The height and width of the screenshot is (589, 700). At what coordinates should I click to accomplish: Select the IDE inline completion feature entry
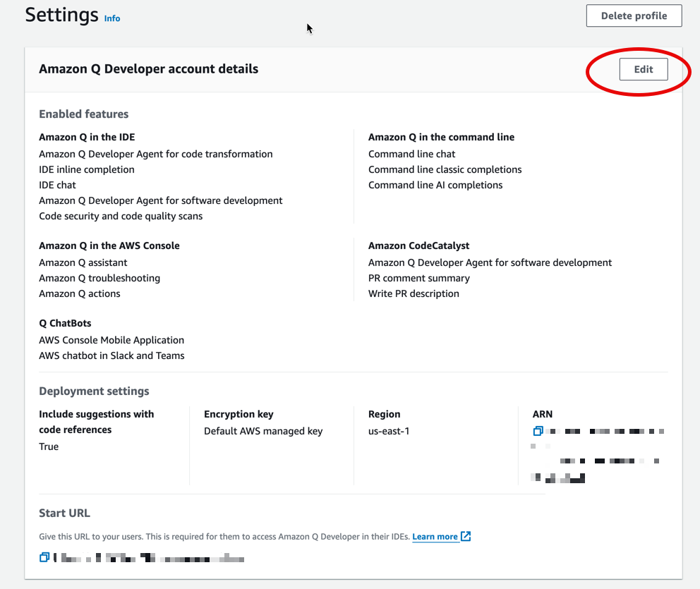click(x=86, y=169)
